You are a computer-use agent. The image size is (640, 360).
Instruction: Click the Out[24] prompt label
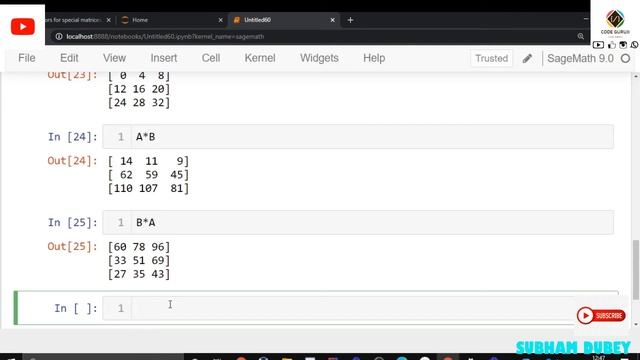point(72,161)
